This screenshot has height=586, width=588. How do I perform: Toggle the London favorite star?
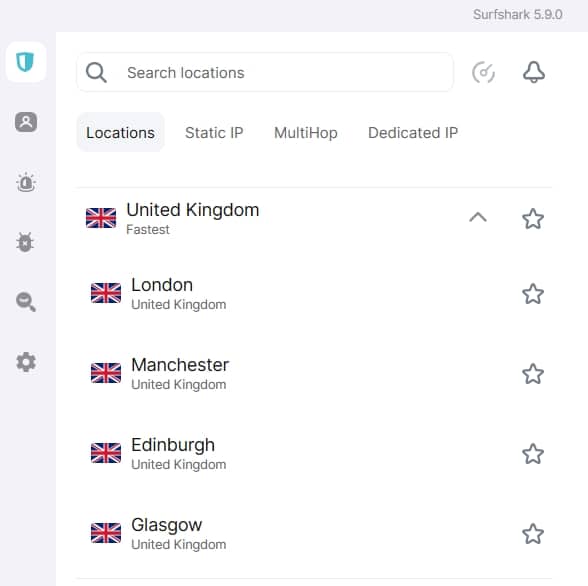click(x=533, y=294)
